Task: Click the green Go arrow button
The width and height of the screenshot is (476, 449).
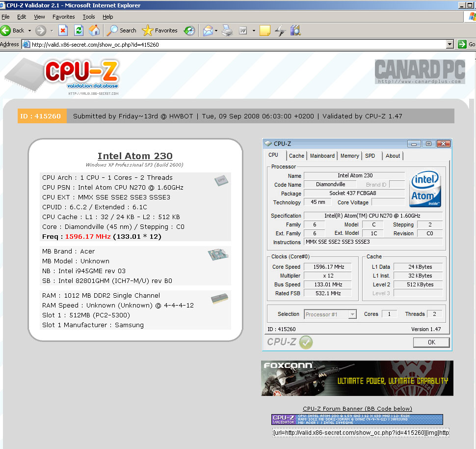Action: (x=462, y=44)
